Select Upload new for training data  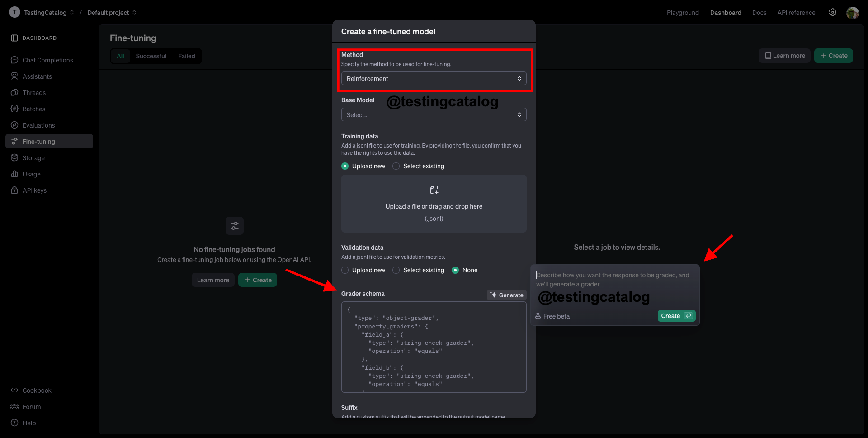click(x=345, y=166)
